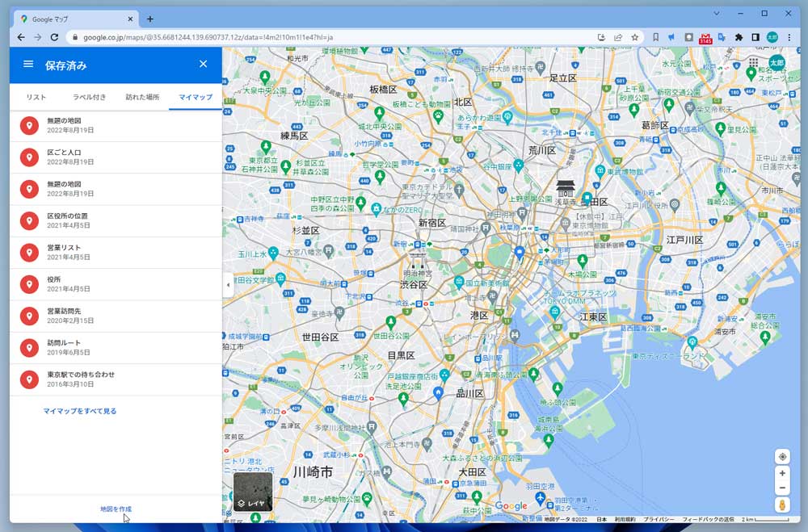Click the red pin icon beside 訪問ルート

[29, 348]
